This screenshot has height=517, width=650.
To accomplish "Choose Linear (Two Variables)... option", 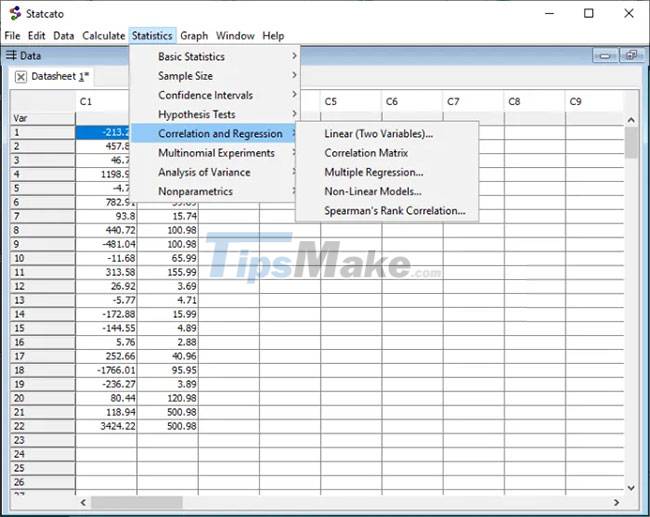I will pyautogui.click(x=387, y=133).
